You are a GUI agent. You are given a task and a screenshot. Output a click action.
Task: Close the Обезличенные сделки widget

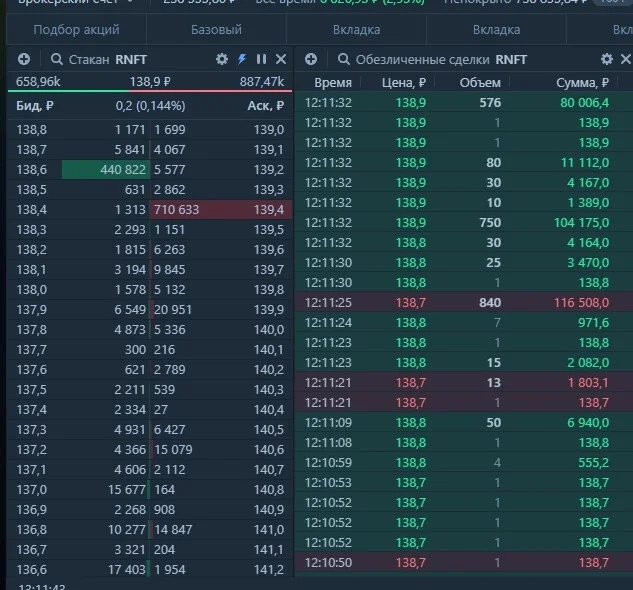click(626, 59)
